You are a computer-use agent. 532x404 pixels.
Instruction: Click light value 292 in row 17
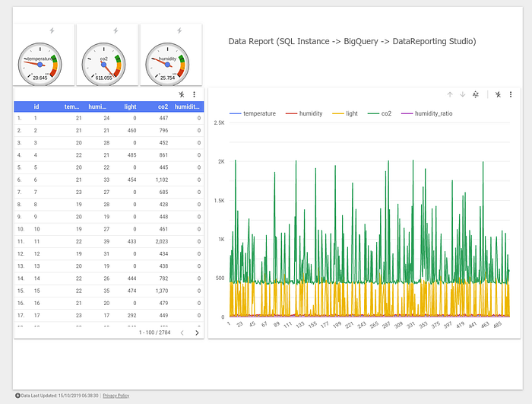[131, 316]
